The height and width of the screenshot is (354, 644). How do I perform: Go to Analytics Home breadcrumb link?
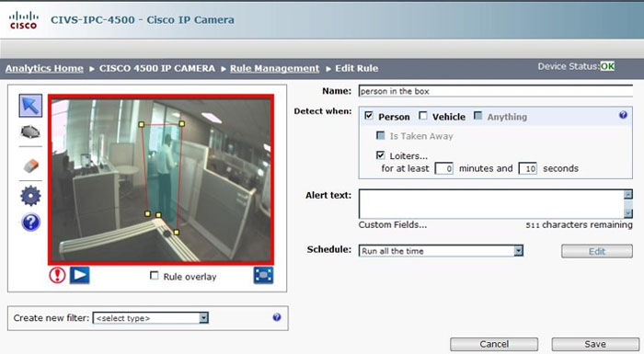point(44,68)
